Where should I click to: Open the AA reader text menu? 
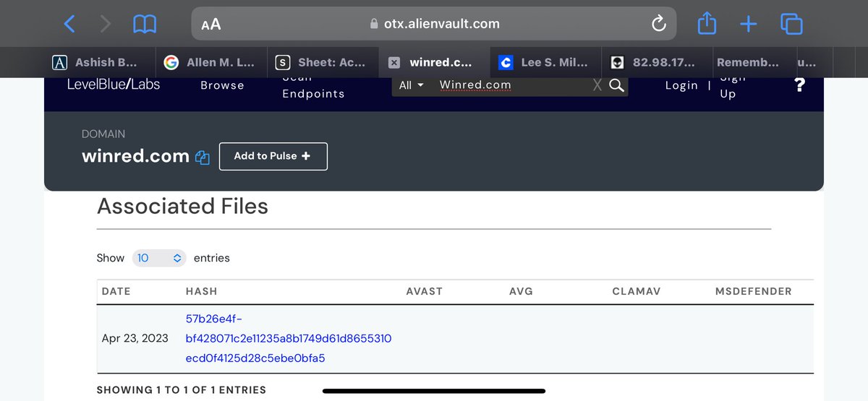(210, 25)
